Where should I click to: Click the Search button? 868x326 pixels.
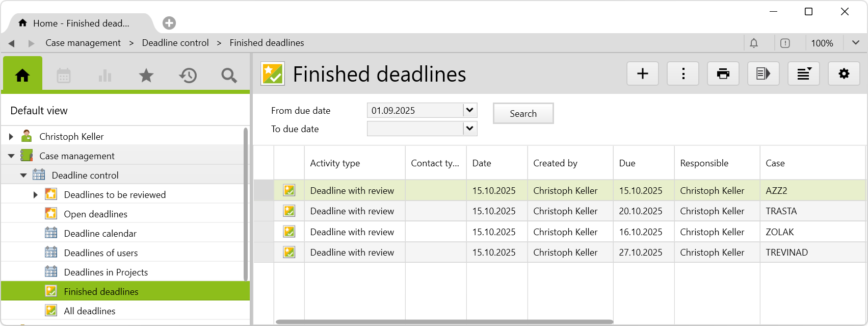523,113
